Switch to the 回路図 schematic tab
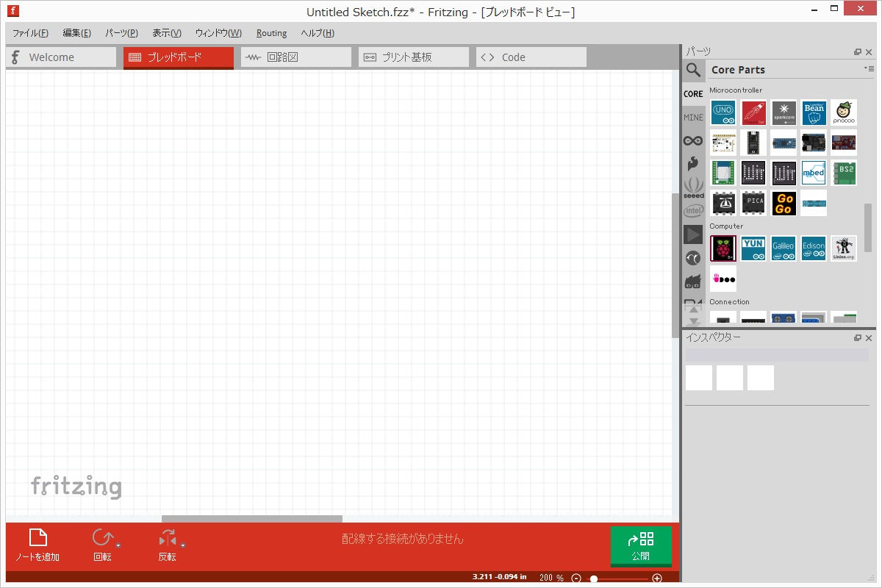This screenshot has width=882, height=588. 295,57
